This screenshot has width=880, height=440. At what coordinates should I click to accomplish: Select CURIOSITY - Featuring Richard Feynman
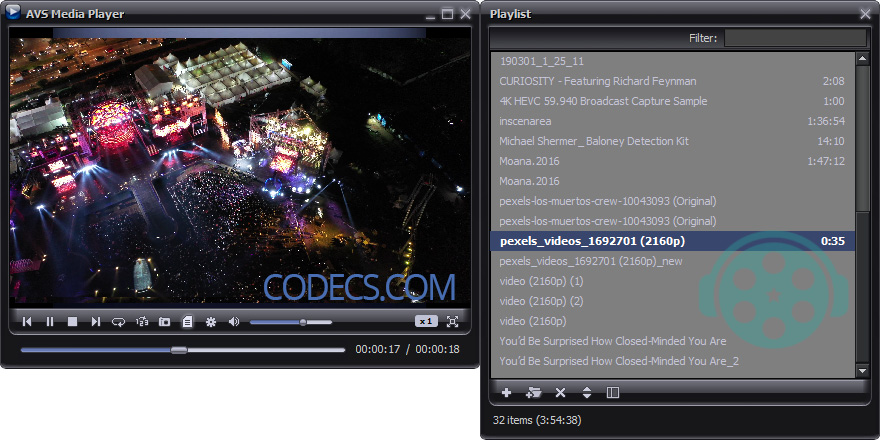click(x=672, y=81)
